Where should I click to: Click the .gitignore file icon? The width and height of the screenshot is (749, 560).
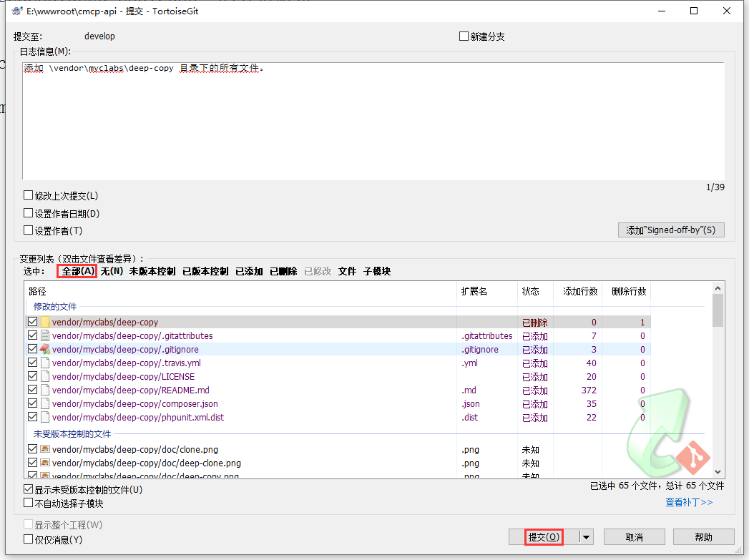pyautogui.click(x=45, y=350)
